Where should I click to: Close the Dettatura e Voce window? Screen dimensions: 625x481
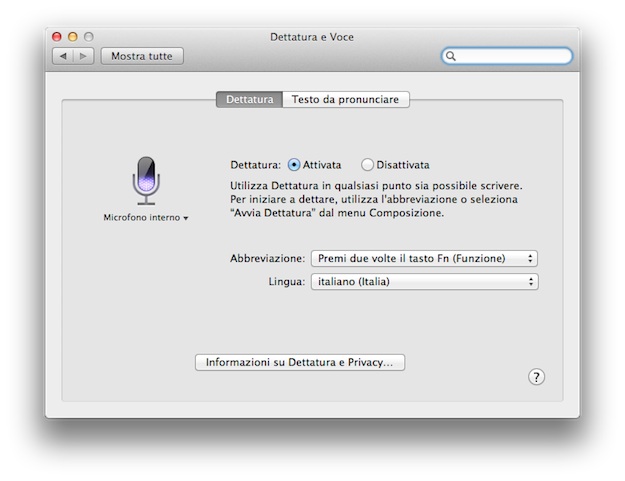tap(57, 37)
